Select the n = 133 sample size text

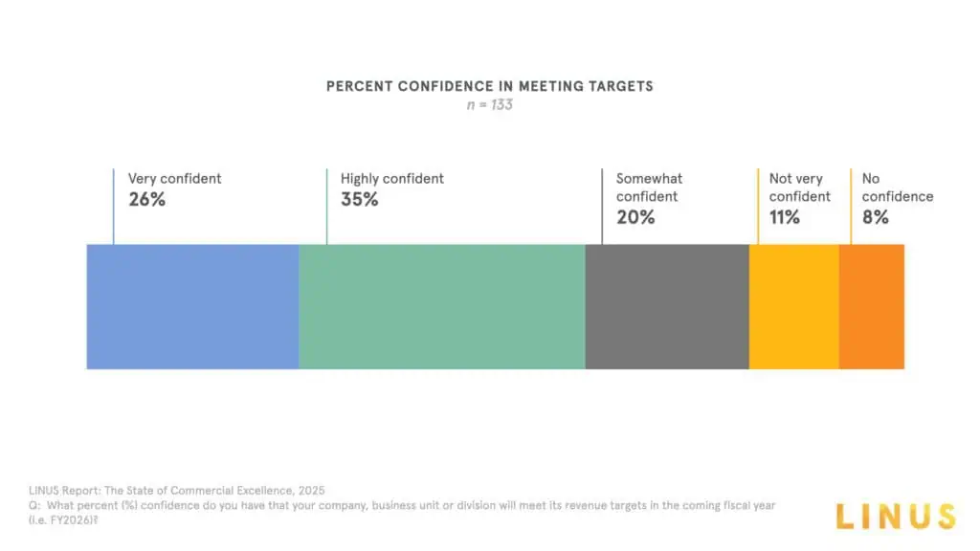pos(489,105)
